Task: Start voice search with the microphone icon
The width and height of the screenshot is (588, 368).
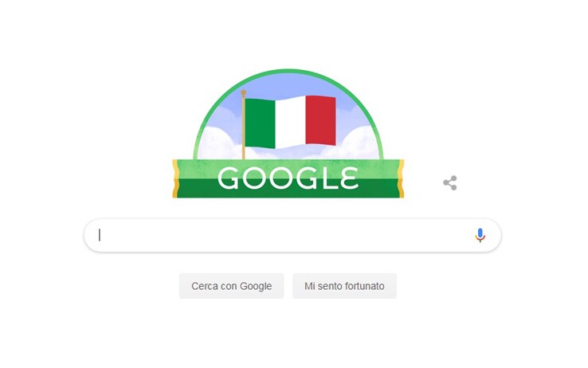Action: (480, 235)
